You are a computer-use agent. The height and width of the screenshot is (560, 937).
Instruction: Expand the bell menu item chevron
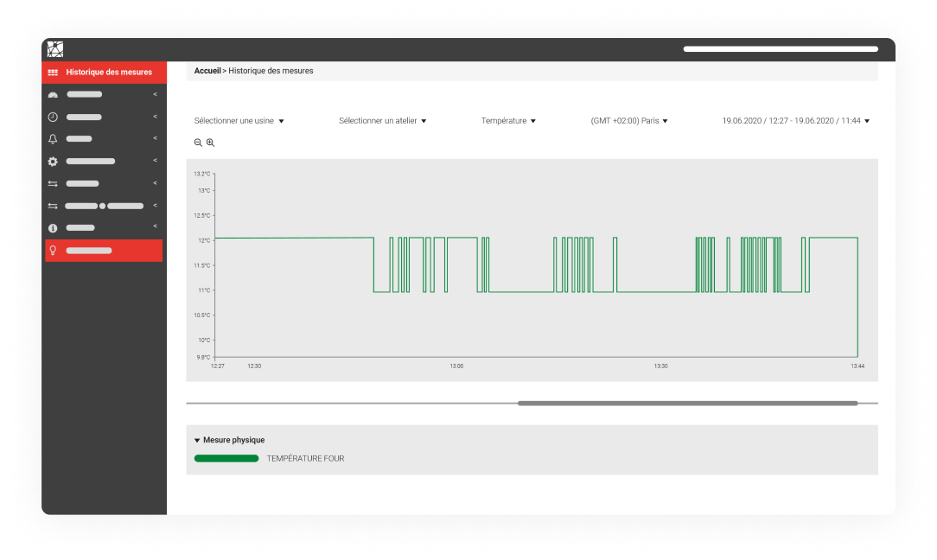155,138
